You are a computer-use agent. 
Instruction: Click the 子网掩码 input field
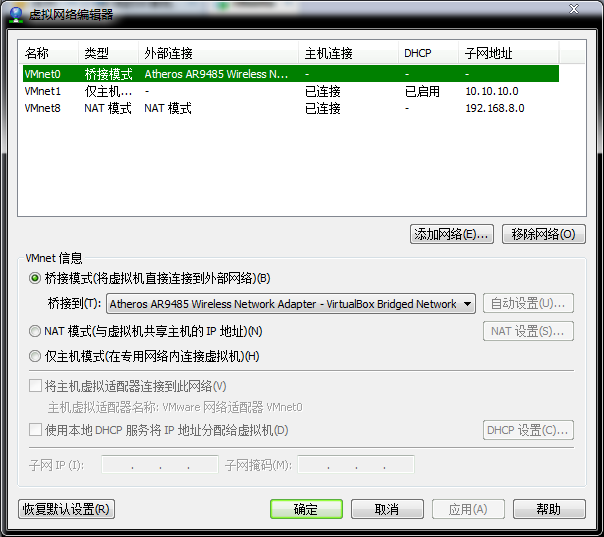(x=356, y=465)
